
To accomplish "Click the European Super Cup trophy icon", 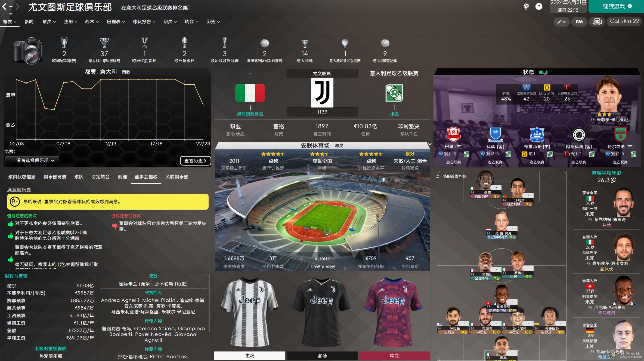I will [184, 43].
